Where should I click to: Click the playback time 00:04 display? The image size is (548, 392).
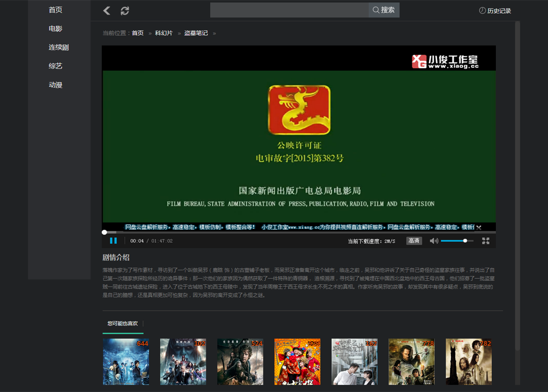137,241
